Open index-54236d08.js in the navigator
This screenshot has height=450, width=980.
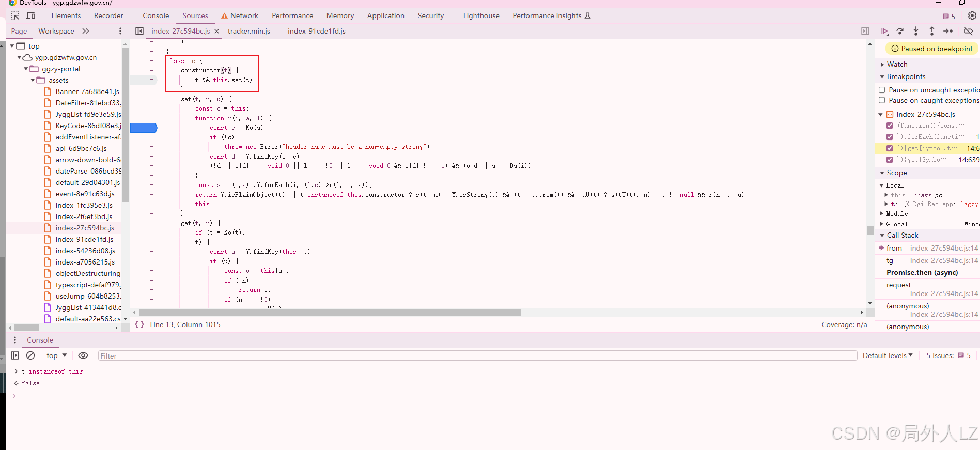[x=85, y=251]
